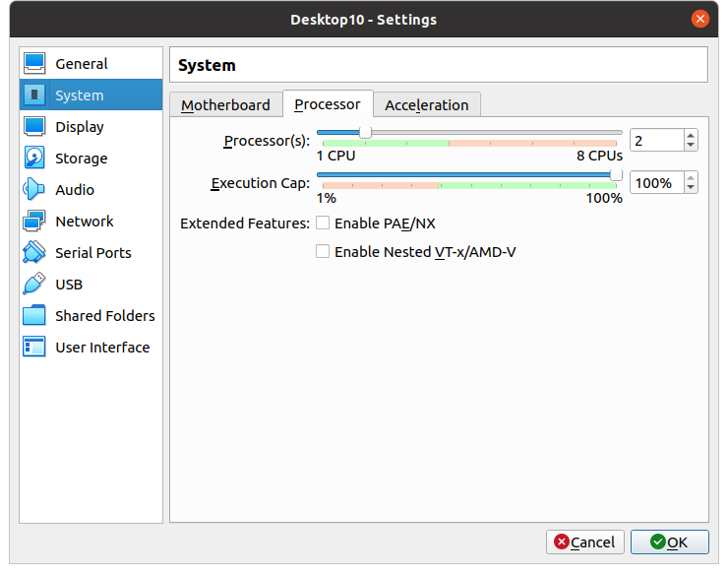Open the General settings icon
728x573 pixels.
[x=34, y=64]
